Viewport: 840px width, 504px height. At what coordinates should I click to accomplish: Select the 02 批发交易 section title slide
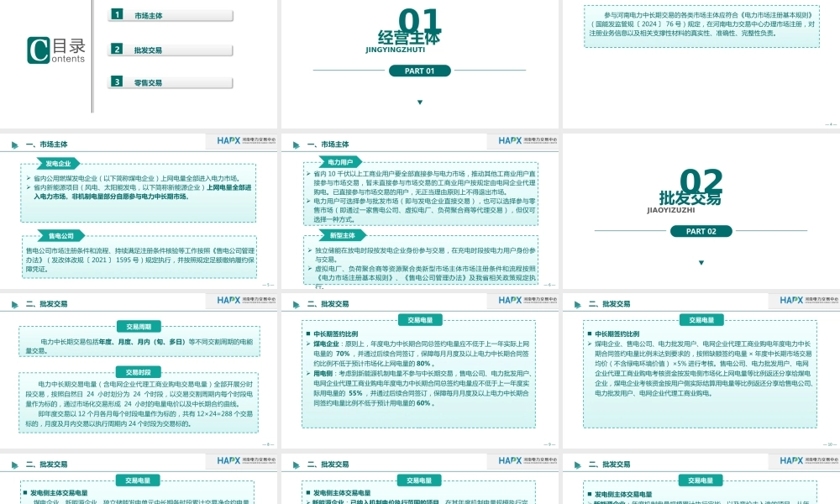pyautogui.click(x=701, y=211)
